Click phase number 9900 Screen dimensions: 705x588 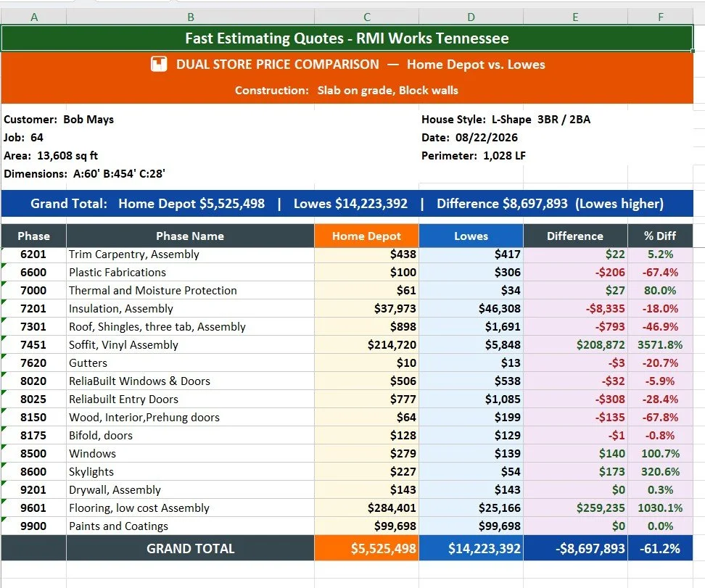tap(33, 526)
